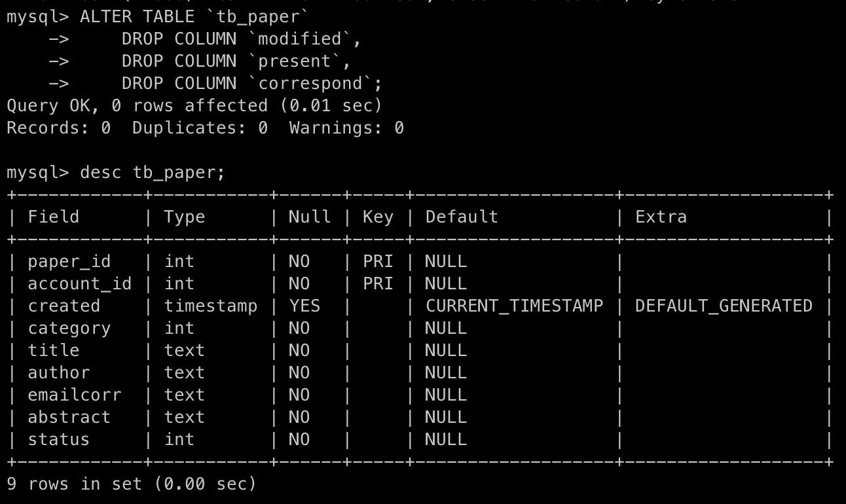
Task: Click the Field column header
Action: coord(53,217)
